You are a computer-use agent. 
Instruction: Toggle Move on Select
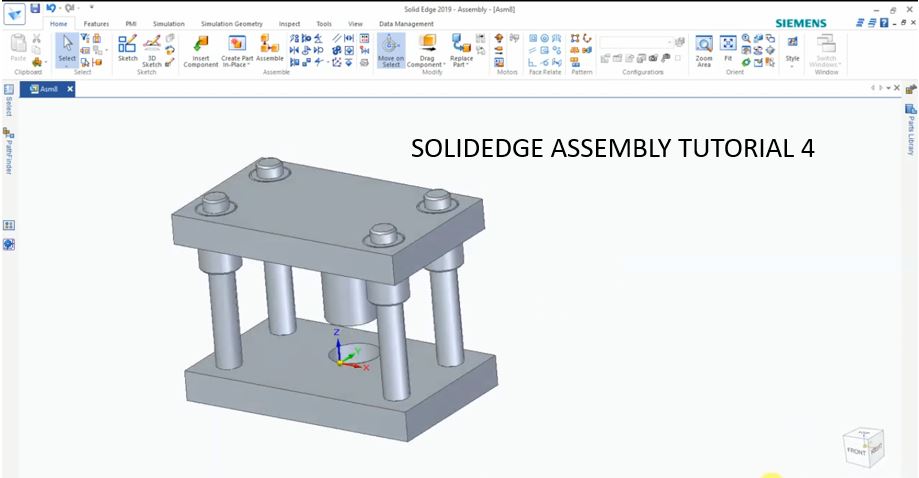click(x=391, y=50)
